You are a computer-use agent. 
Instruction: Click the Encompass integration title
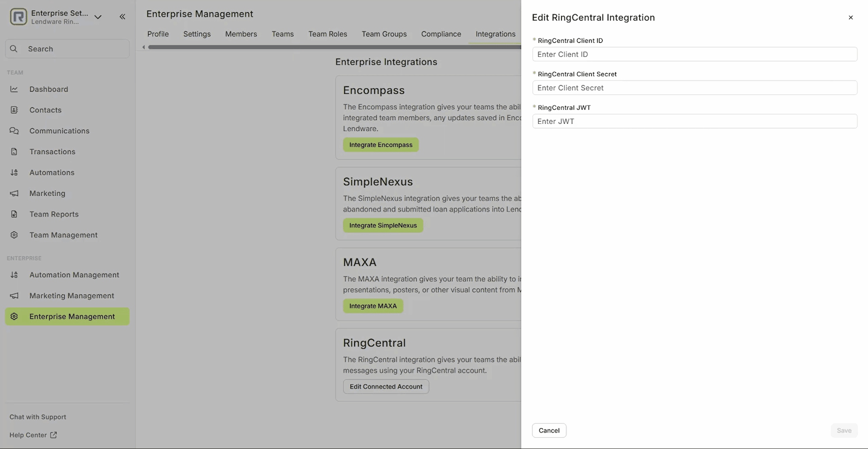point(374,91)
